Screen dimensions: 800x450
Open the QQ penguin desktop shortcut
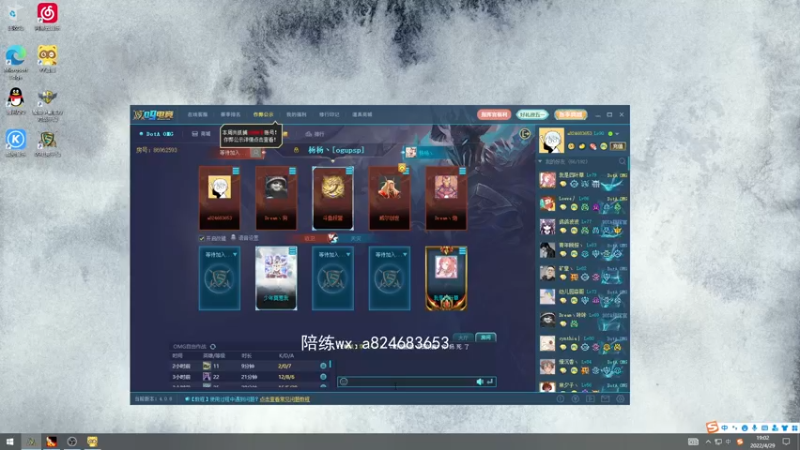16,97
